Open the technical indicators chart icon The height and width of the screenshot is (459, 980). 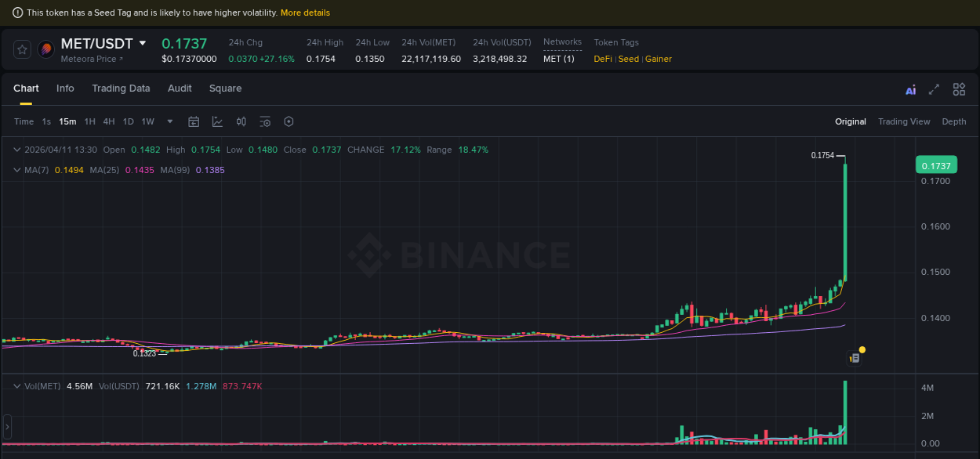click(x=217, y=121)
